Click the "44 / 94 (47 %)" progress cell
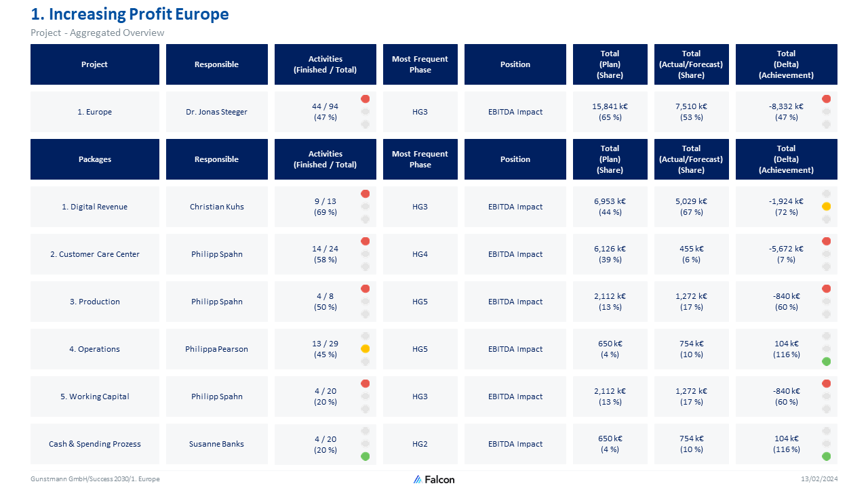 [x=325, y=111]
